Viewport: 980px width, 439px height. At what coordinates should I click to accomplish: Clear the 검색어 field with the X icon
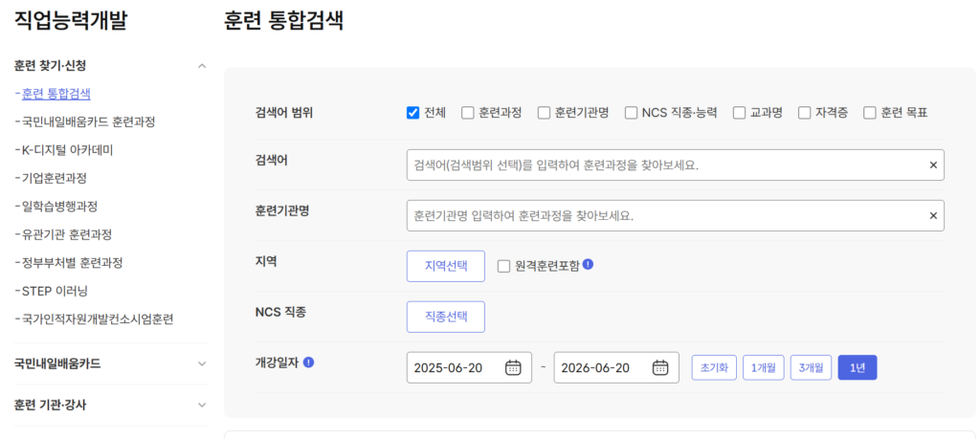933,165
